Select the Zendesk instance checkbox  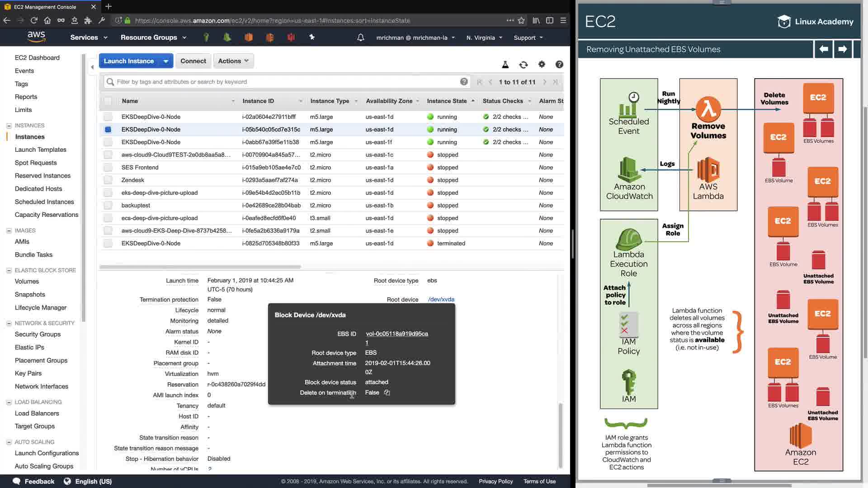[x=108, y=180]
